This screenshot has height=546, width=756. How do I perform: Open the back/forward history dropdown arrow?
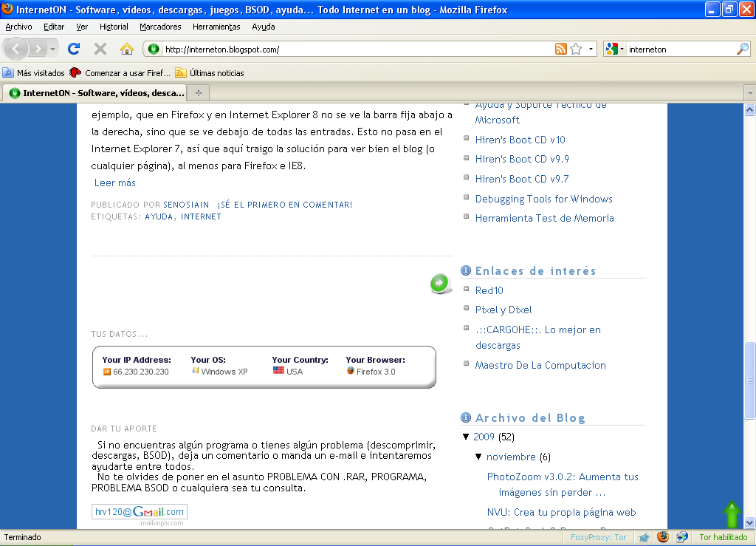tap(52, 49)
